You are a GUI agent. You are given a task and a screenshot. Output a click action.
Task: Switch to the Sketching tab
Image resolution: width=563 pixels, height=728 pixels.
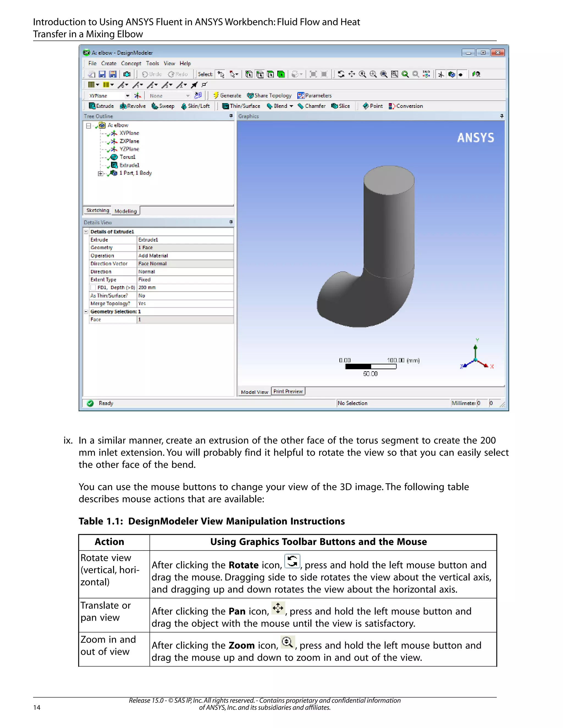click(x=97, y=210)
